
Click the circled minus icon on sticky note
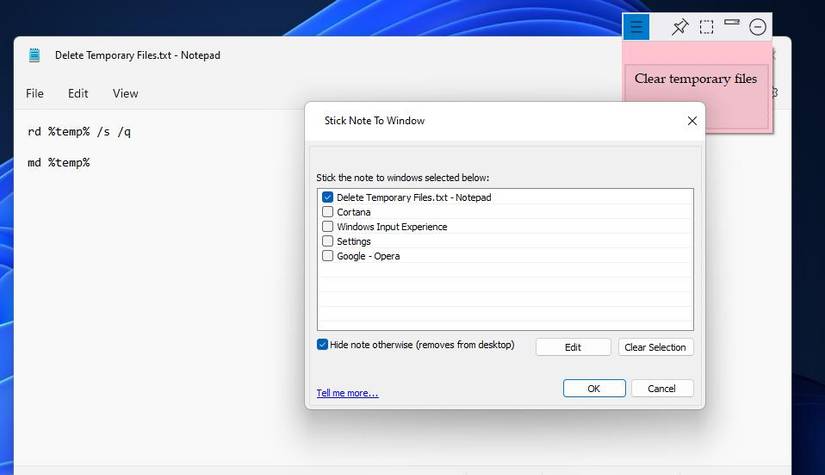pyautogui.click(x=758, y=27)
